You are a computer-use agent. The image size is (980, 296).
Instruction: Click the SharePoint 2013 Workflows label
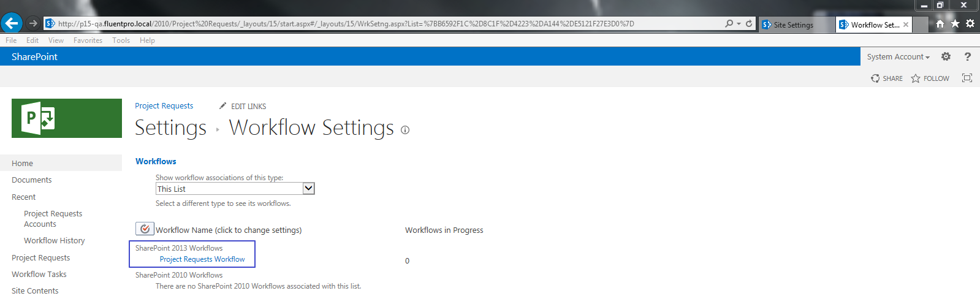coord(179,248)
